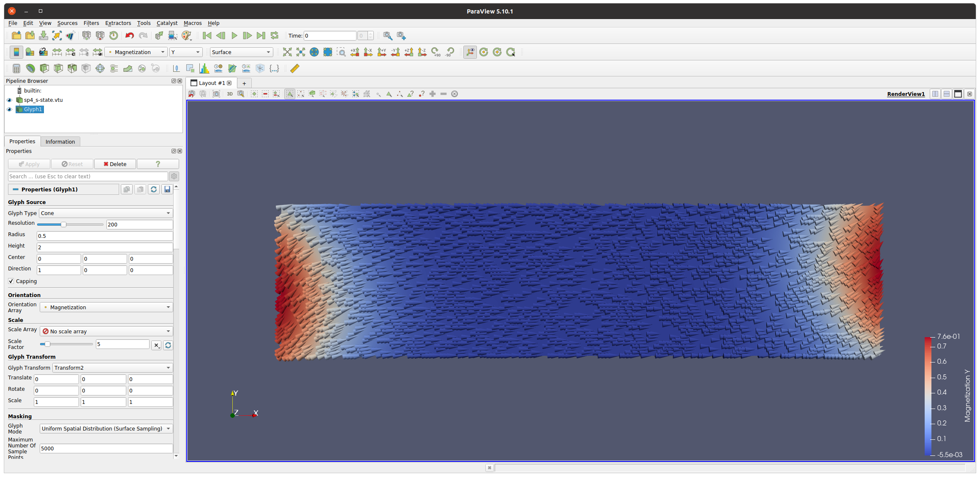Click the Play animation button
The width and height of the screenshot is (980, 477).
point(234,36)
